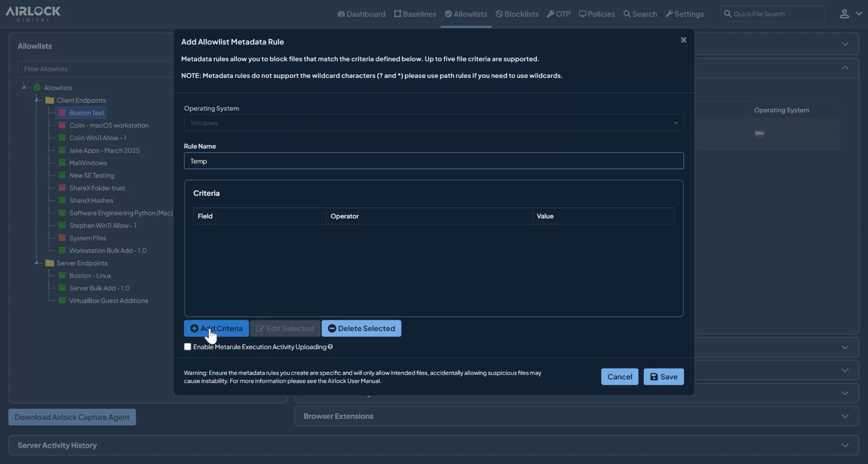Open the Search navigation icon
This screenshot has width=868, height=464.
[627, 14]
